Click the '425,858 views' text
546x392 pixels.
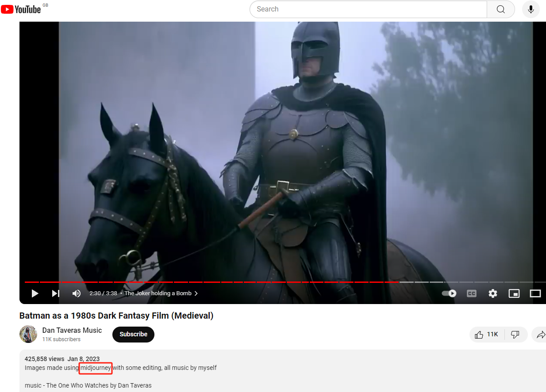pos(44,359)
